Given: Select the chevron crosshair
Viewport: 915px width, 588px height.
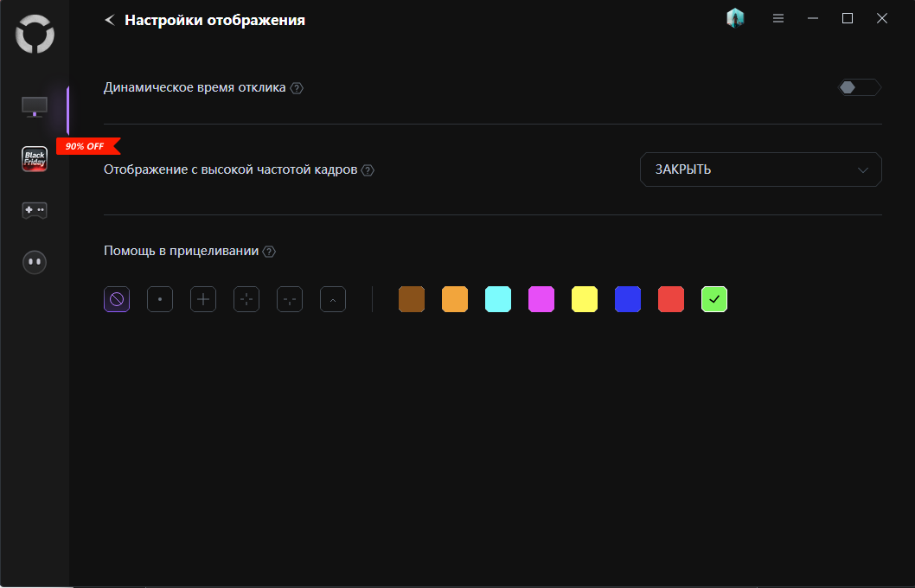Looking at the screenshot, I should point(333,299).
